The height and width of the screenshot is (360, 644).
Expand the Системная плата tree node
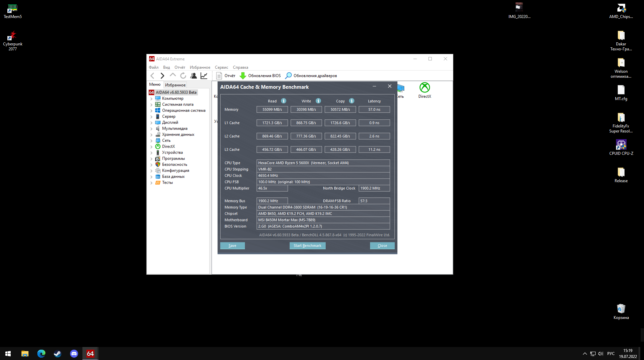tap(151, 105)
